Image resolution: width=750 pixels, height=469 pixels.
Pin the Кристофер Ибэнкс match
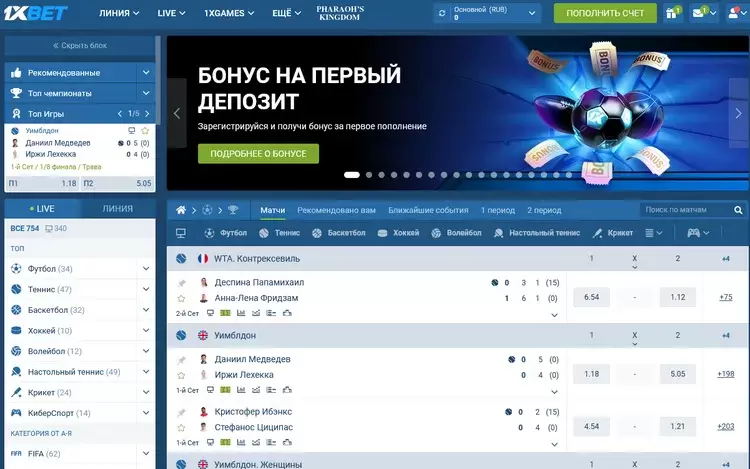181,413
